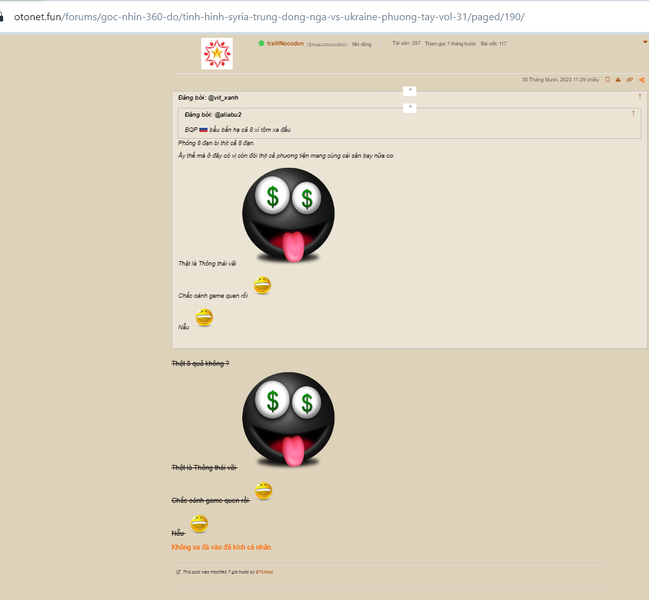The height and width of the screenshot is (600, 649).
Task: Bookmark the post via the bookmark icon
Action: click(x=608, y=79)
